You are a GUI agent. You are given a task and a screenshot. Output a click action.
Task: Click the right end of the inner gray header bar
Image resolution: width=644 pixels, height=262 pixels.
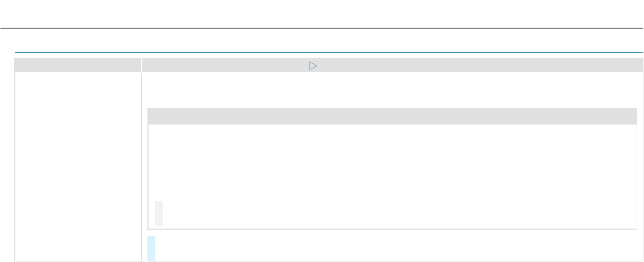coord(628,116)
